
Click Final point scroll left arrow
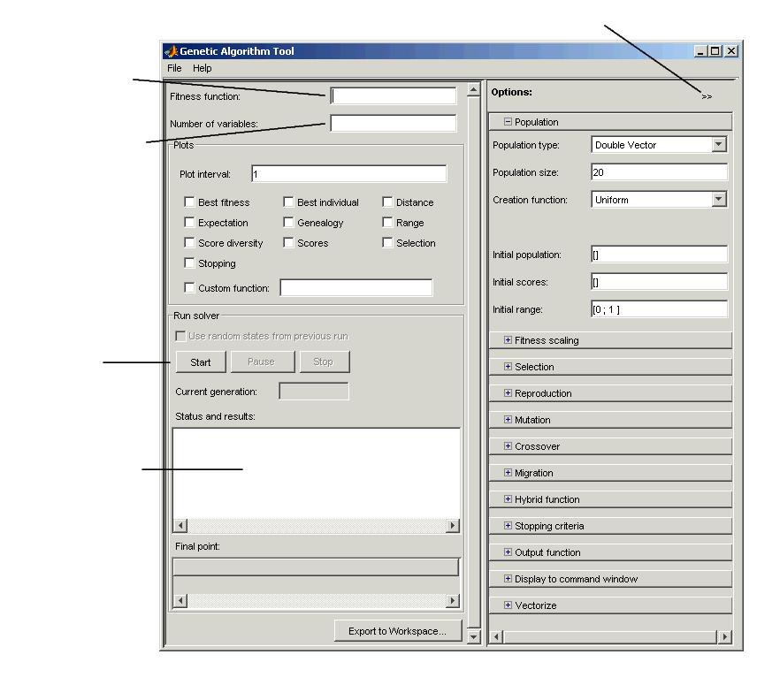point(180,601)
